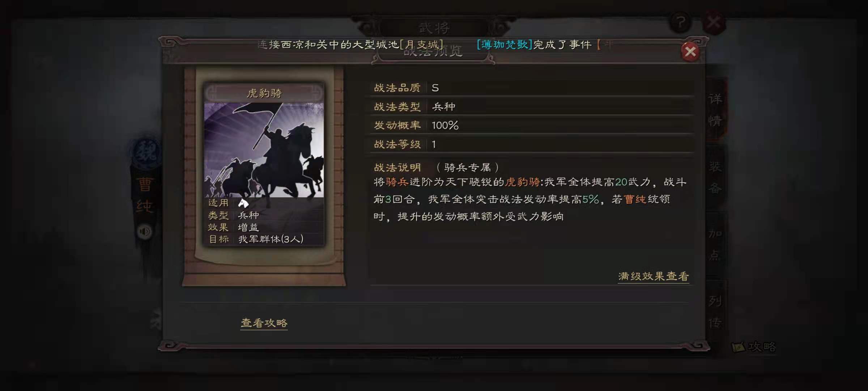Click the 曹纯 general name banner
This screenshot has width=868, height=391.
pos(145,195)
